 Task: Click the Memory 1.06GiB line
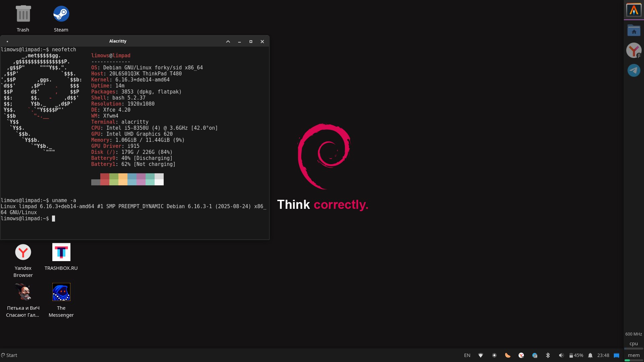(138, 140)
